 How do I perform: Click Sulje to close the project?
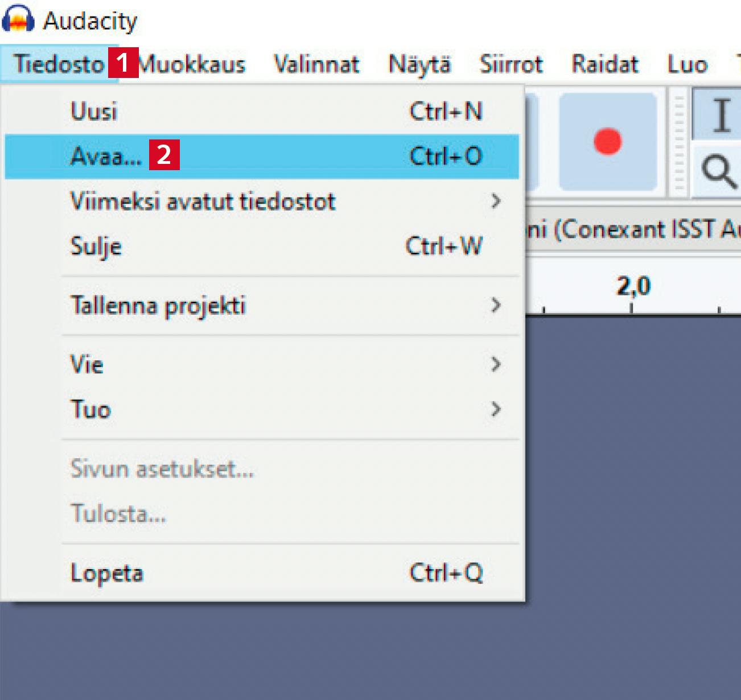tap(96, 246)
